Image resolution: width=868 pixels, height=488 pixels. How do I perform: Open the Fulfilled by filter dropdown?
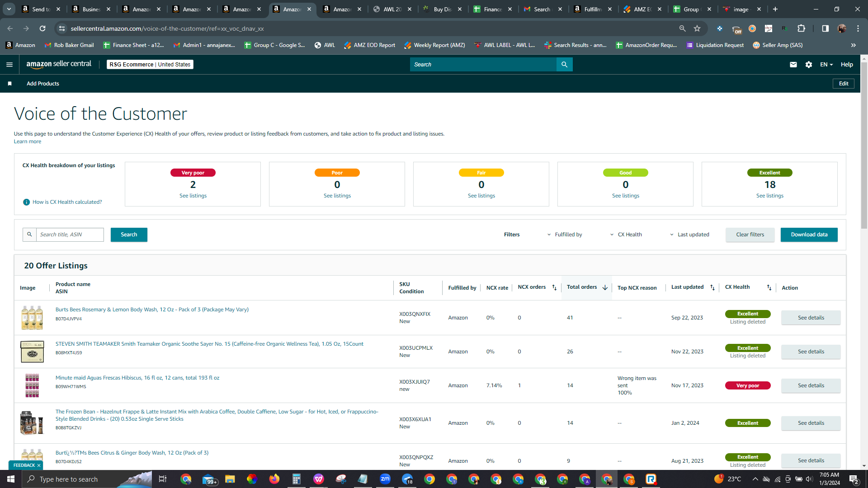[565, 235]
